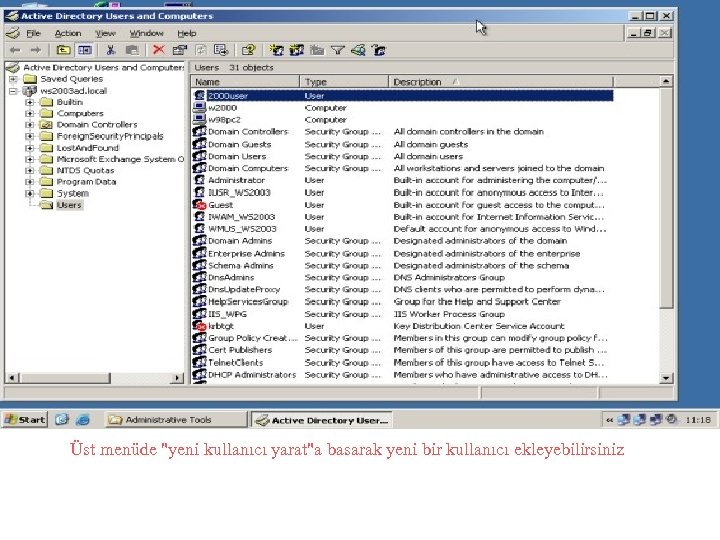The width and height of the screenshot is (720, 540).
Task: Click the filter funnel icon
Action: pos(338,50)
